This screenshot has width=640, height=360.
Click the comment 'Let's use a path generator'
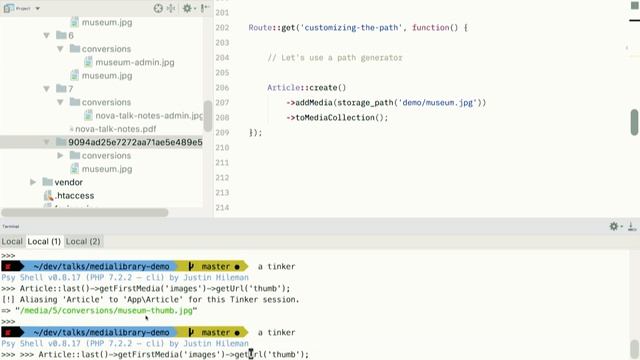[x=335, y=58]
